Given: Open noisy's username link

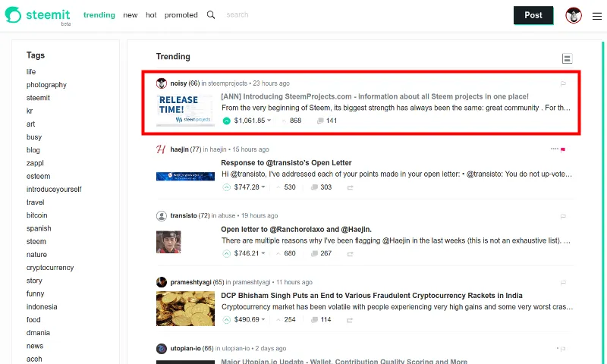Looking at the screenshot, I should tap(178, 83).
